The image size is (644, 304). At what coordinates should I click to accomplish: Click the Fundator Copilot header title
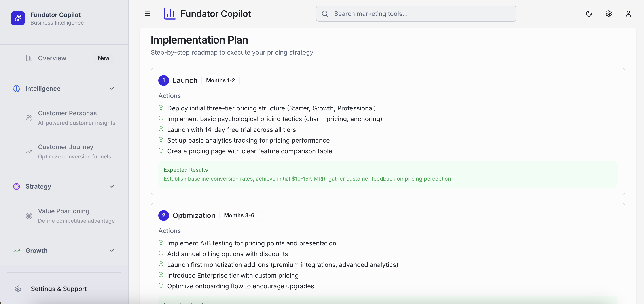coord(216,14)
